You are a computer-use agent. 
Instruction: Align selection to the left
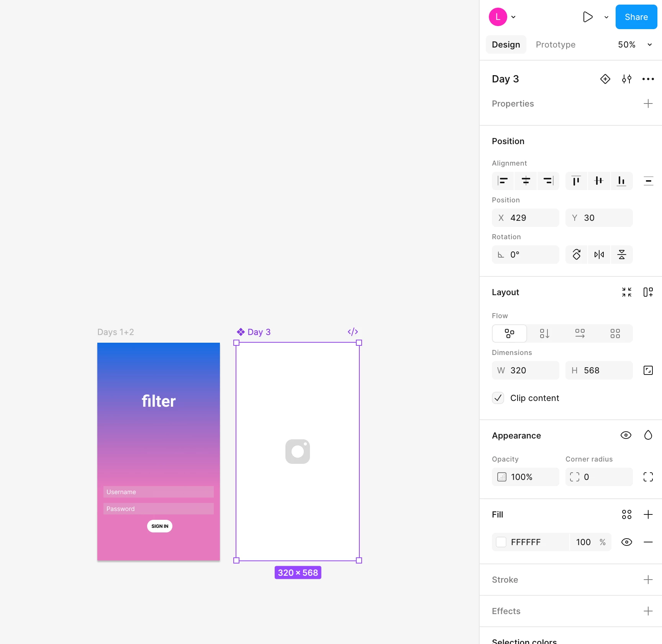(503, 181)
